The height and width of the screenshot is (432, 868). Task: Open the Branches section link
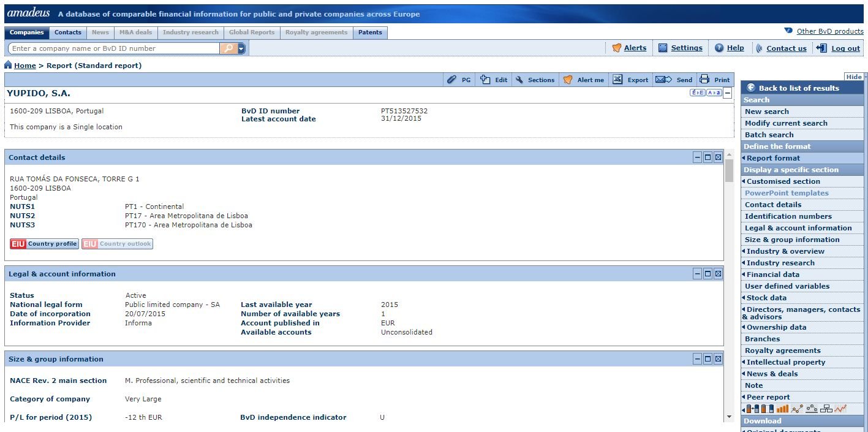pyautogui.click(x=762, y=339)
